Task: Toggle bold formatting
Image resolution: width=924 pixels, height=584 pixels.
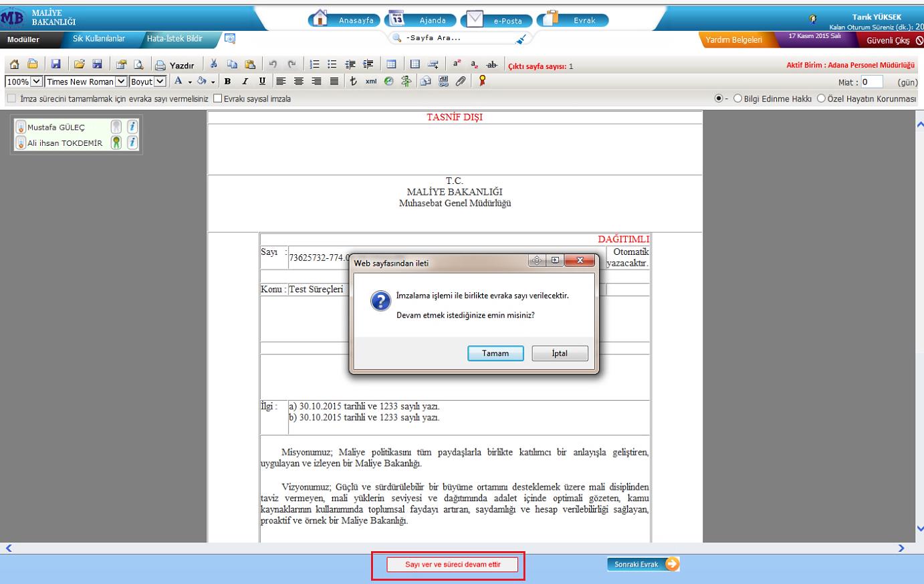Action: tap(227, 81)
